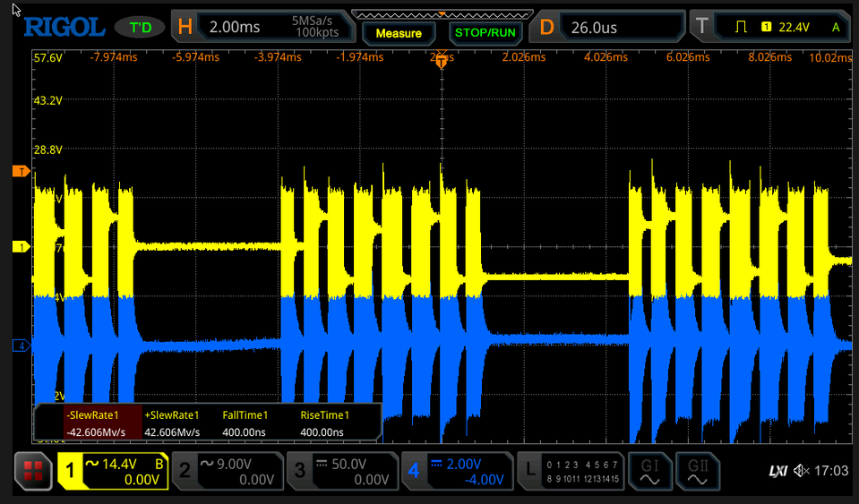Open the logic analyzer L channel panel
Viewport: 859px width, 504px height.
click(x=571, y=471)
